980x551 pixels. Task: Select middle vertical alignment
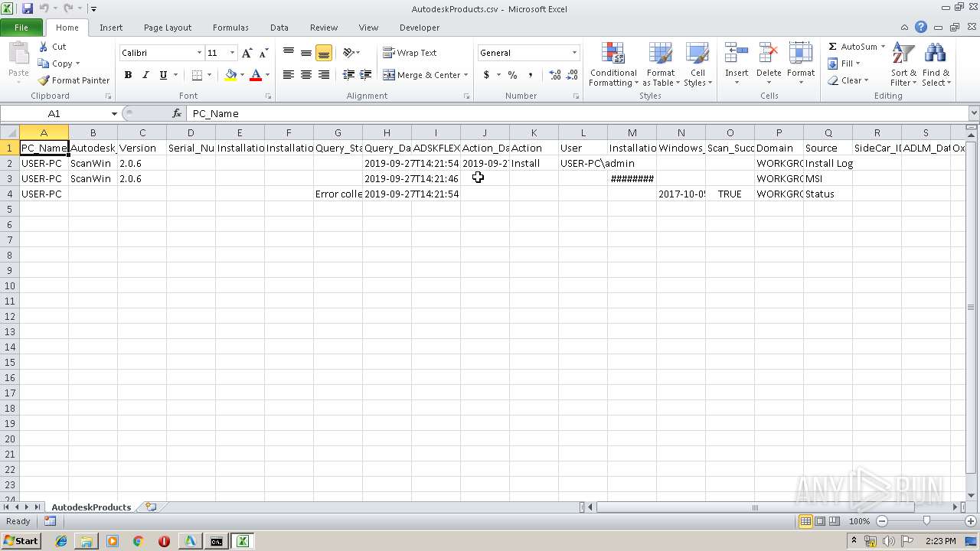click(306, 53)
